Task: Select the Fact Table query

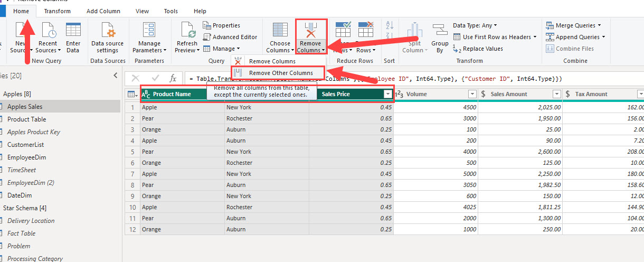Action: [21, 233]
